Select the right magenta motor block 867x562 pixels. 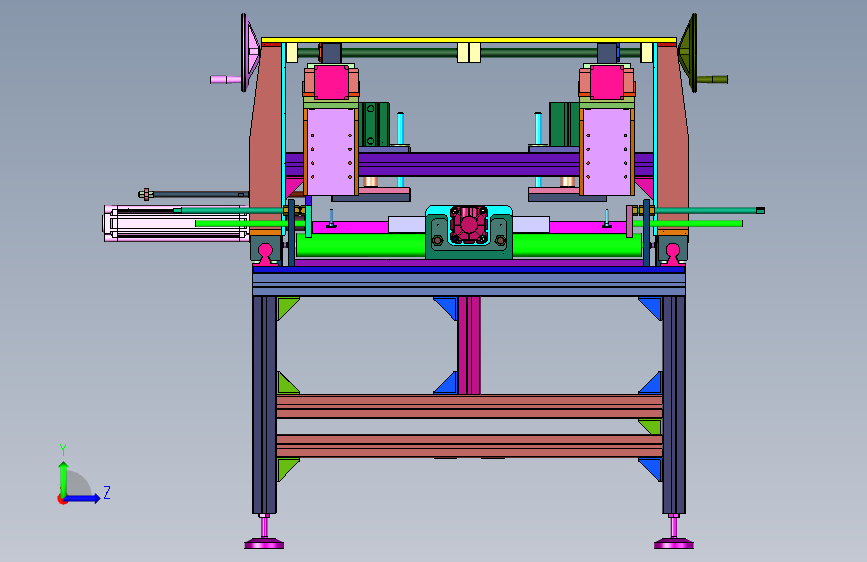click(x=607, y=82)
